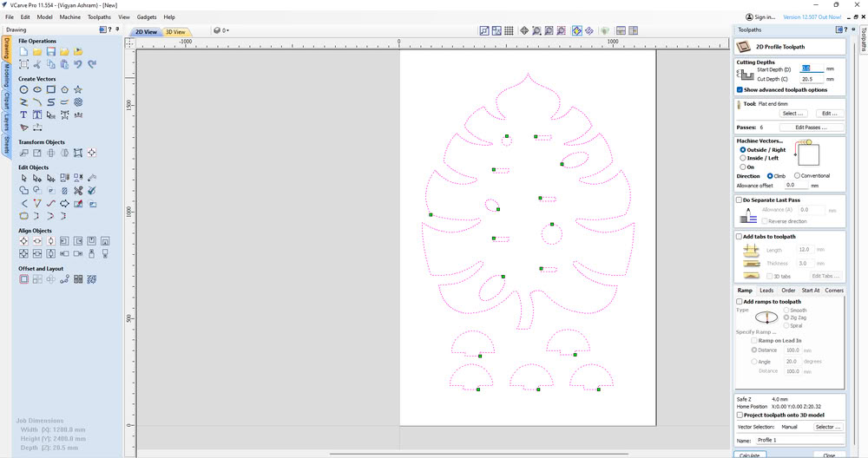Open the layer dropdown next to 3D View
Screen dimensions: 868x458
pyautogui.click(x=221, y=31)
